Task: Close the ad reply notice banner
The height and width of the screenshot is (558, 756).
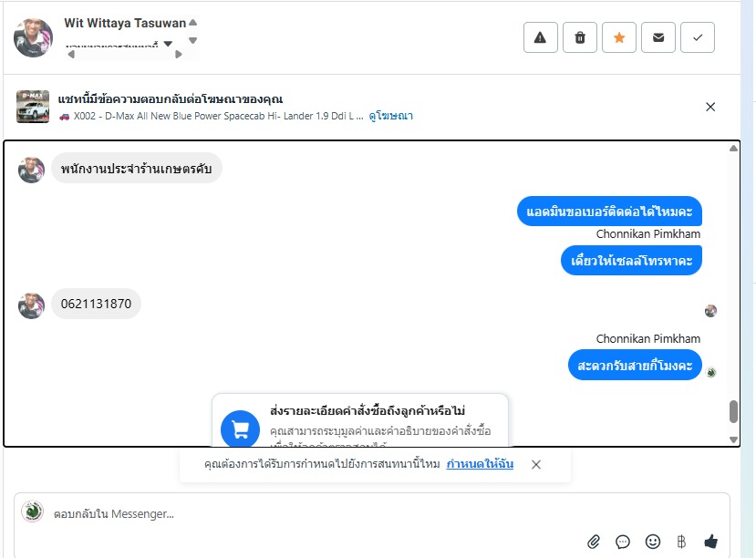Action: [710, 107]
